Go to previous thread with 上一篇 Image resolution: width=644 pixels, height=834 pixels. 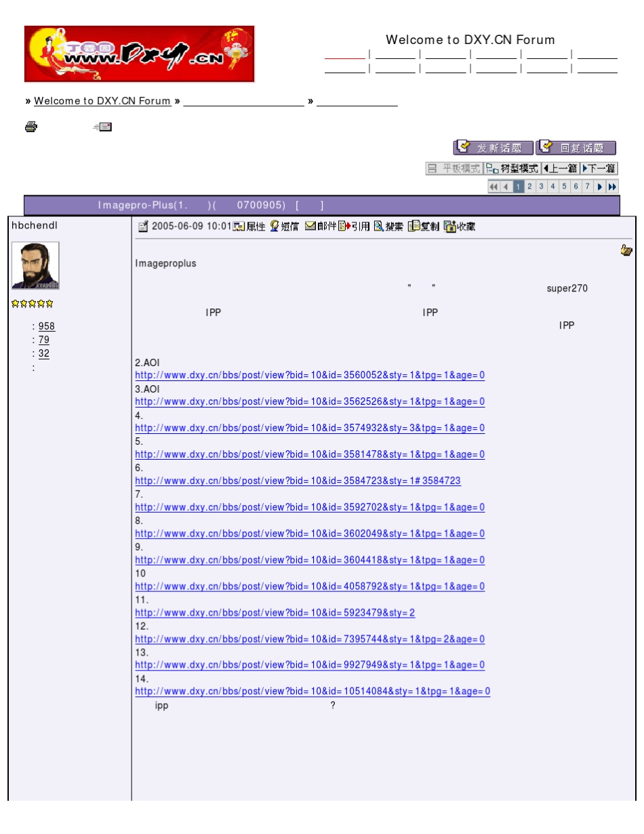pyautogui.click(x=560, y=168)
